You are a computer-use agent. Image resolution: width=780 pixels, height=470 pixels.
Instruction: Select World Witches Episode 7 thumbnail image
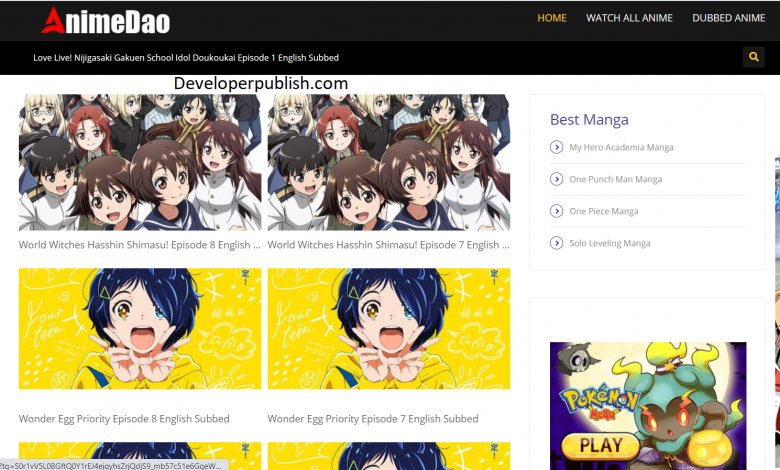tap(389, 162)
